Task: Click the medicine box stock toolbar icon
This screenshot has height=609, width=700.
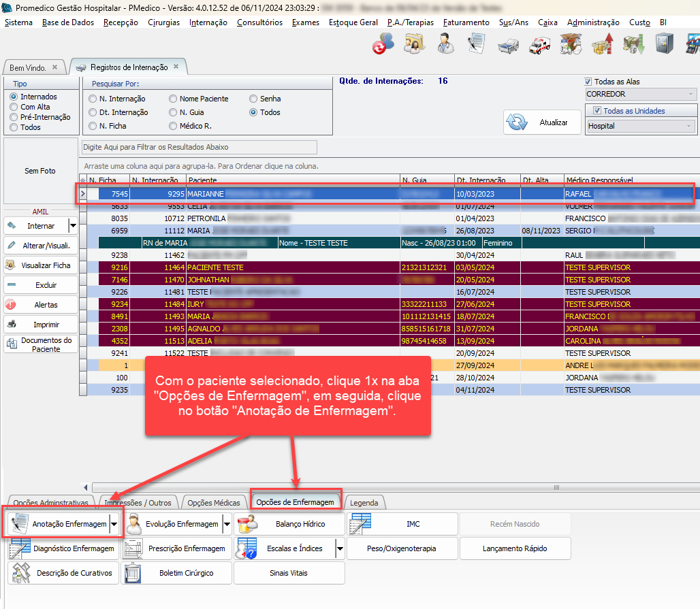Action: tap(570, 44)
